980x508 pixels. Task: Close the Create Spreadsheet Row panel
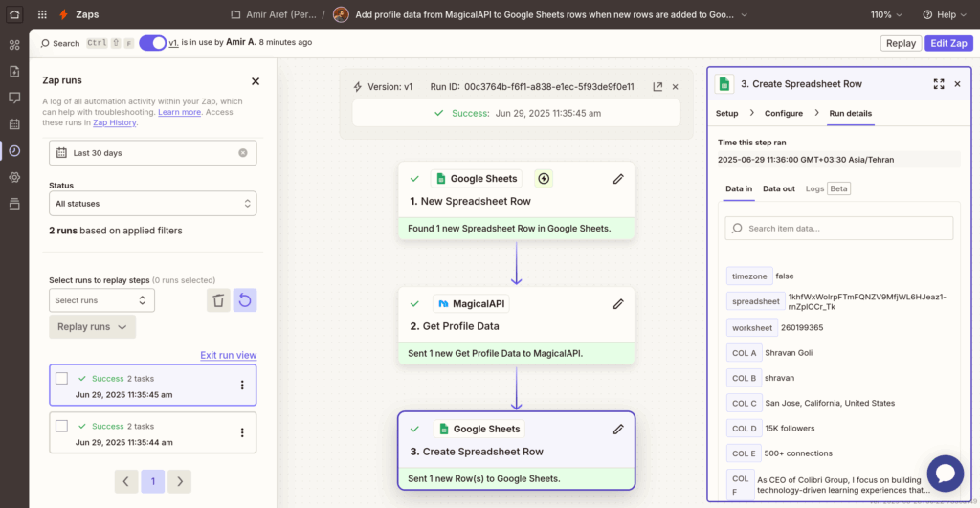click(x=957, y=84)
